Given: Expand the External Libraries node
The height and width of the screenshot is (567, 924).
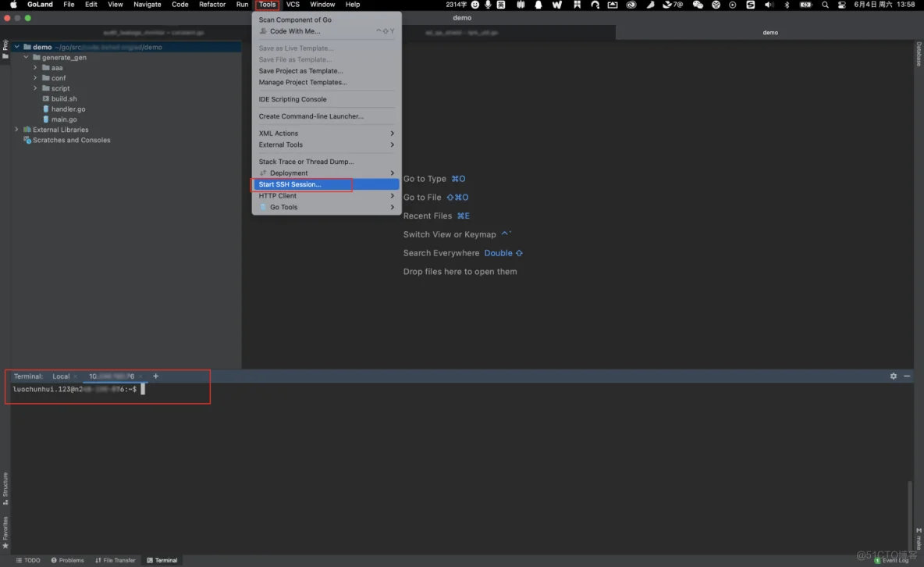Looking at the screenshot, I should 16,130.
